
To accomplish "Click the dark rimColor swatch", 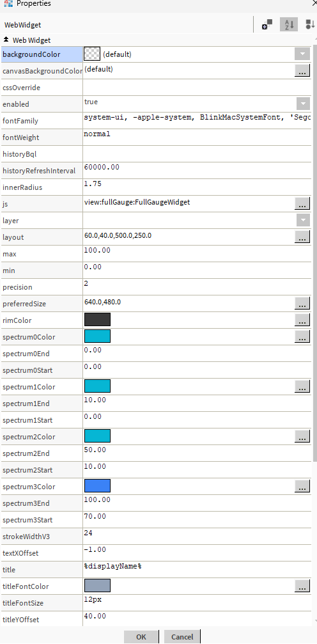I will (x=97, y=320).
